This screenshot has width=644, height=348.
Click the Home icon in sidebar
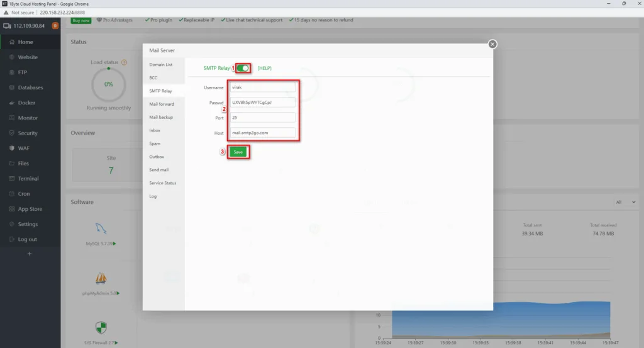click(9, 42)
